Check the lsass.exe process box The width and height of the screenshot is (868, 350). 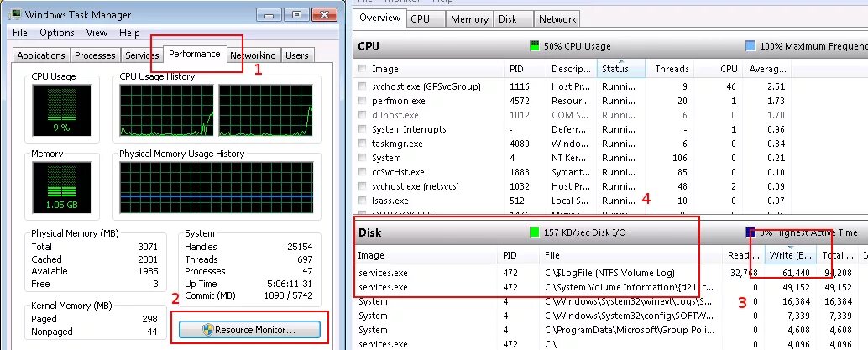362,201
